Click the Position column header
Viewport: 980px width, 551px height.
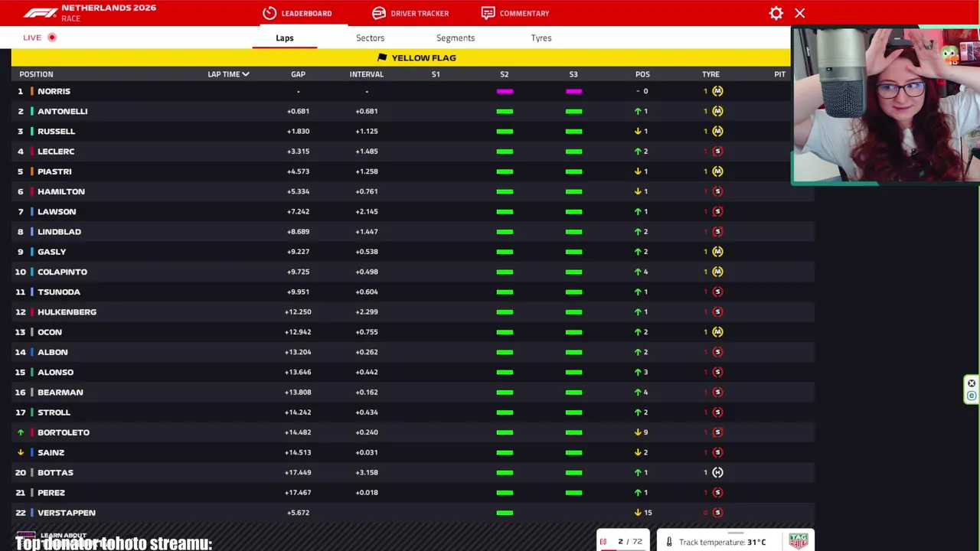click(x=36, y=74)
